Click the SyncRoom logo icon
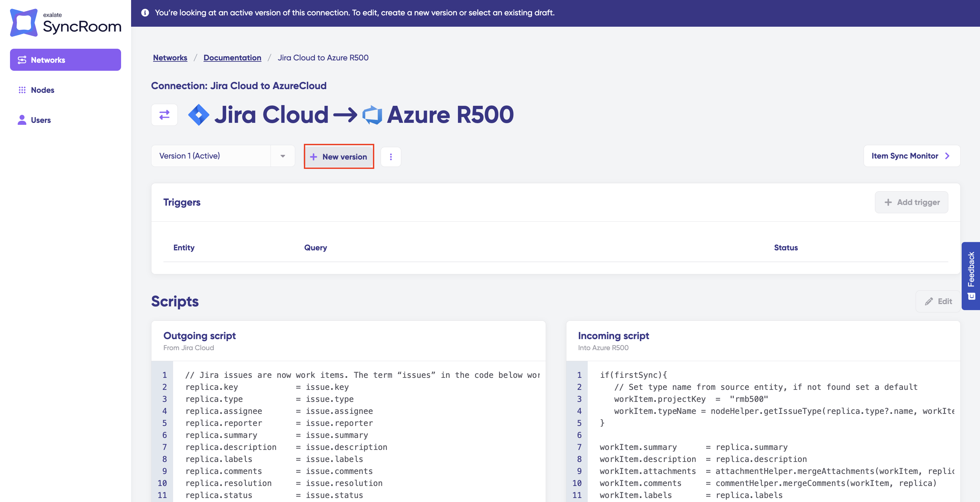The image size is (980, 502). tap(24, 23)
